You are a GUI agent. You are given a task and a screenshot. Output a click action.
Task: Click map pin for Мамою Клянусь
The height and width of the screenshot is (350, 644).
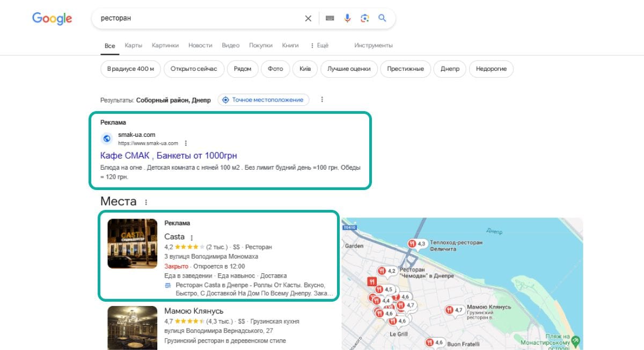(454, 310)
